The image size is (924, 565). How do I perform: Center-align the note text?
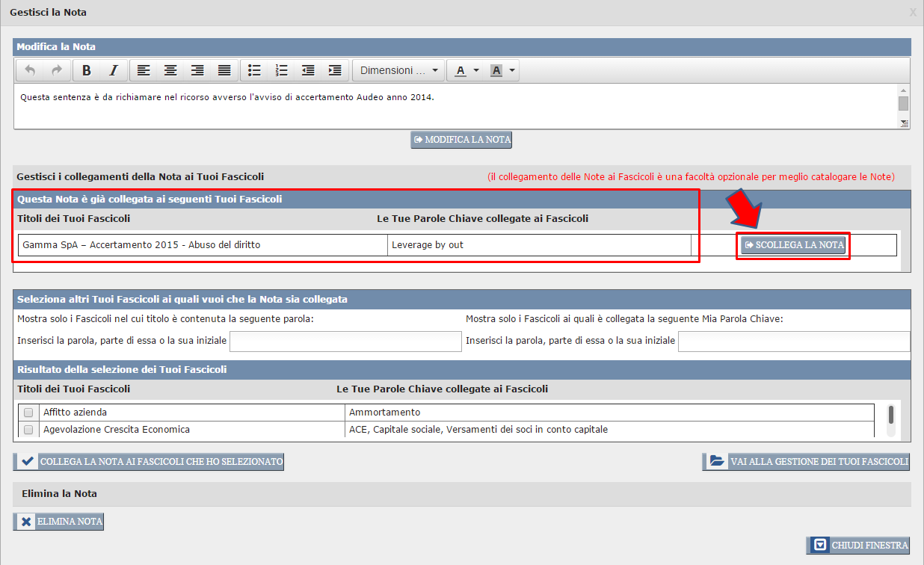click(170, 70)
